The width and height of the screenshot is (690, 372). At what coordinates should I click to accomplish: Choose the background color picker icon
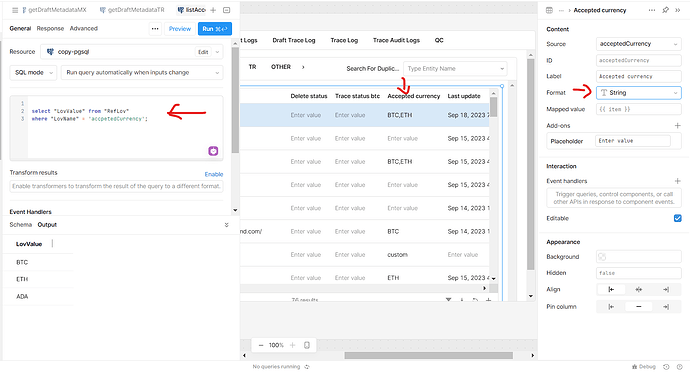pyautogui.click(x=602, y=257)
